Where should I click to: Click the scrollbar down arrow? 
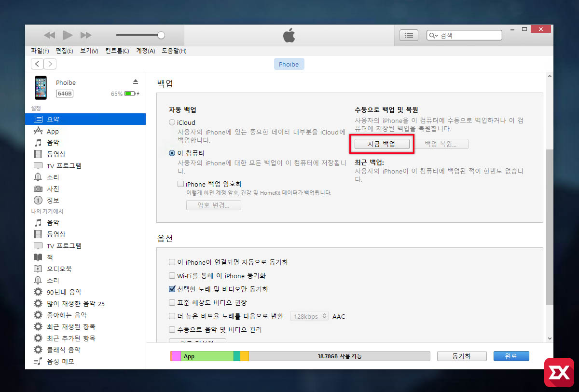[x=550, y=338]
